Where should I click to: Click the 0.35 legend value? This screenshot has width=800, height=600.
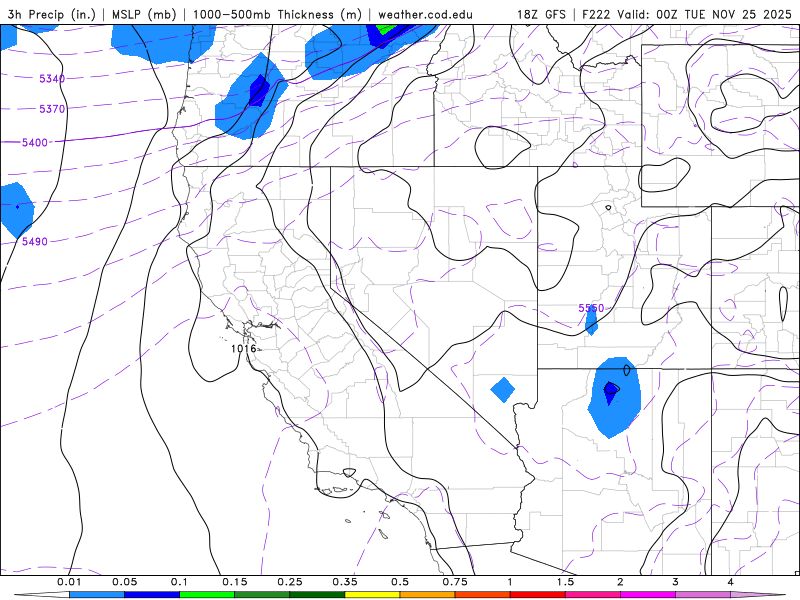(345, 582)
